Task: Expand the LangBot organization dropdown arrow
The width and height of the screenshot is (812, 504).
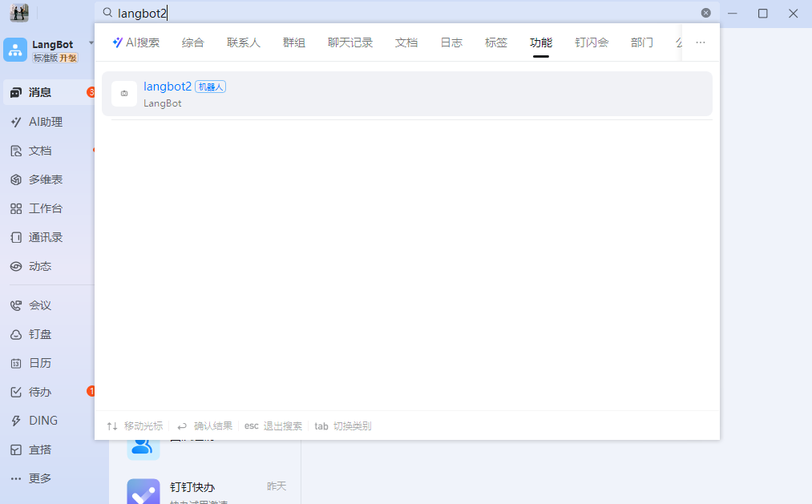Action: (x=91, y=43)
